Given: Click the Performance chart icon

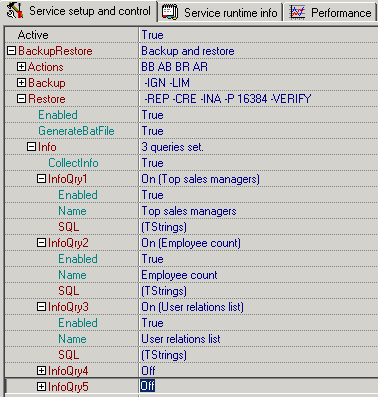Looking at the screenshot, I should (298, 12).
